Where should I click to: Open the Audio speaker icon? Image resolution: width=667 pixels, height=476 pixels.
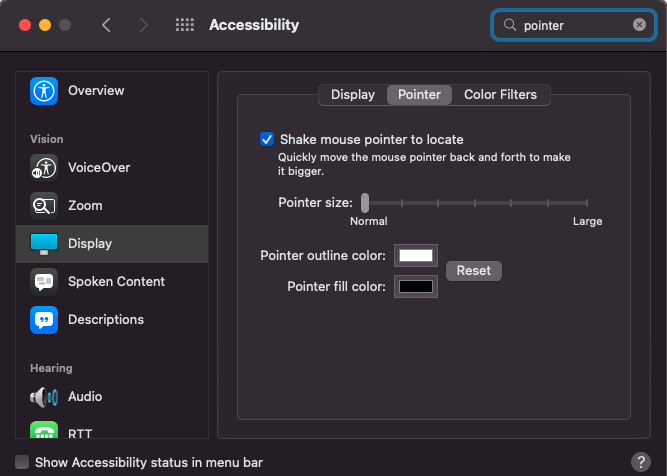pyautogui.click(x=44, y=396)
